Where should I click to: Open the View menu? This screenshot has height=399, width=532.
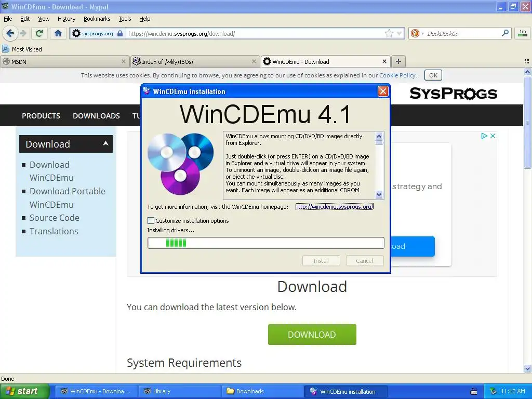coord(44,19)
